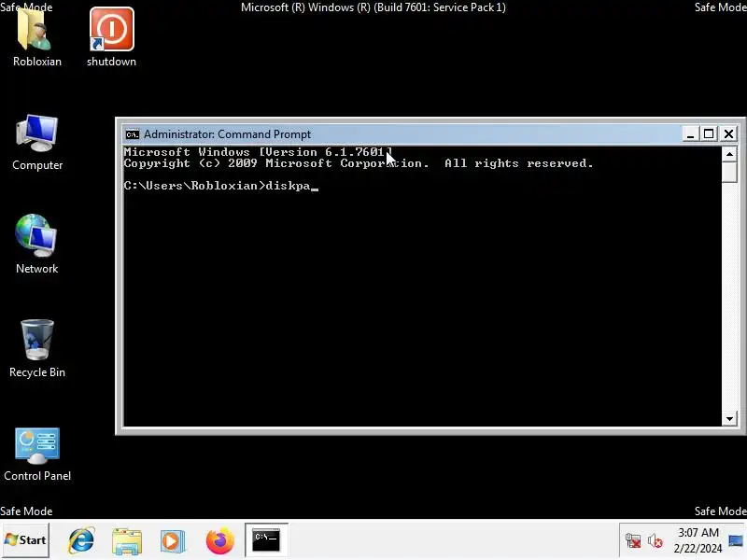The height and width of the screenshot is (560, 747).
Task: Click the Microsoft Windows version line
Action: pos(258,152)
